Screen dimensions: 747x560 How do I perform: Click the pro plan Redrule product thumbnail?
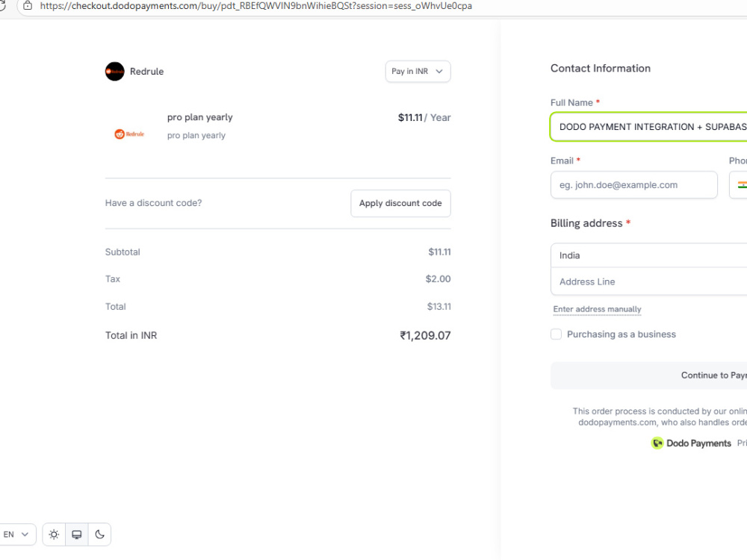(x=129, y=134)
